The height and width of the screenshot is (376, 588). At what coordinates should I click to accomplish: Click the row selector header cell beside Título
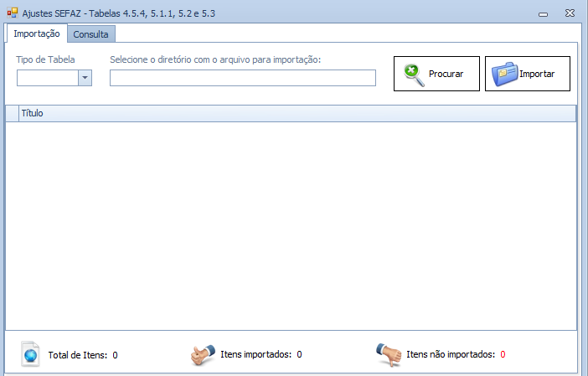pyautogui.click(x=13, y=113)
